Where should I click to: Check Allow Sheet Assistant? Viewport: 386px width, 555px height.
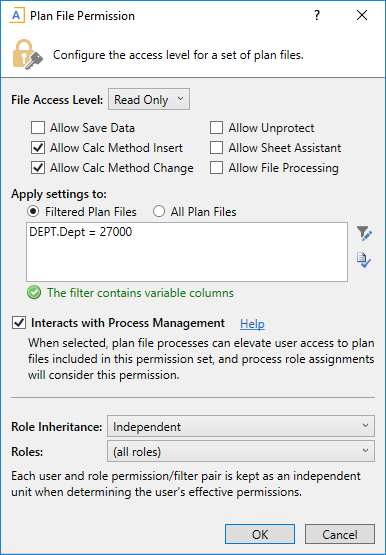pos(216,148)
